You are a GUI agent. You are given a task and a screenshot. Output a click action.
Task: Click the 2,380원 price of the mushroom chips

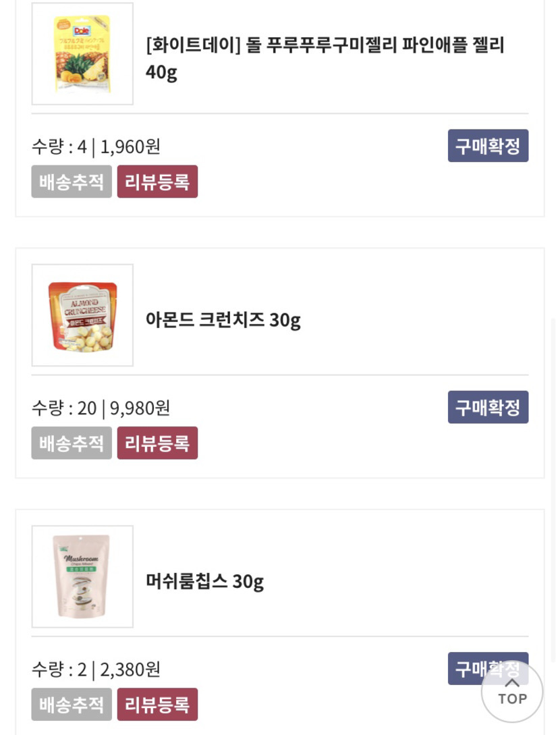pyautogui.click(x=130, y=670)
